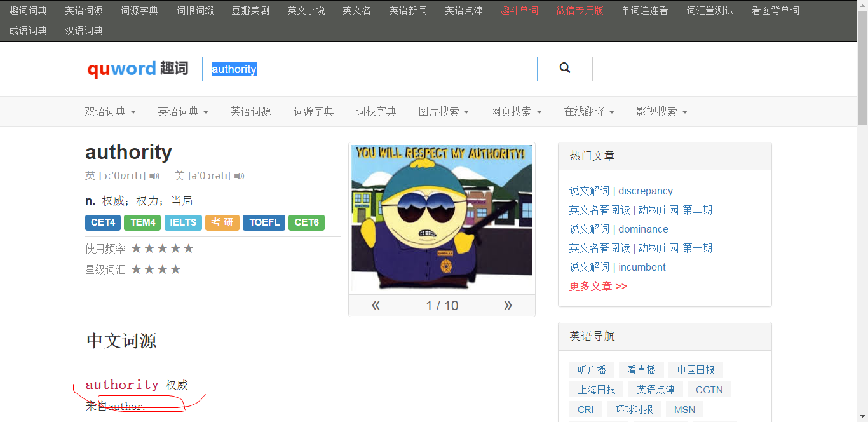Open 听广播 navigation tag
Viewport: 868px width, 422px height.
[592, 370]
